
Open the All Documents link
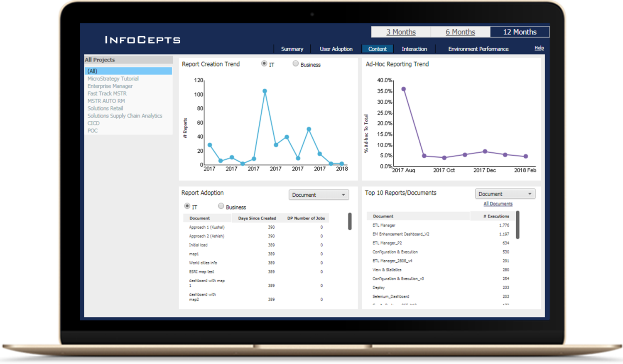pyautogui.click(x=498, y=204)
